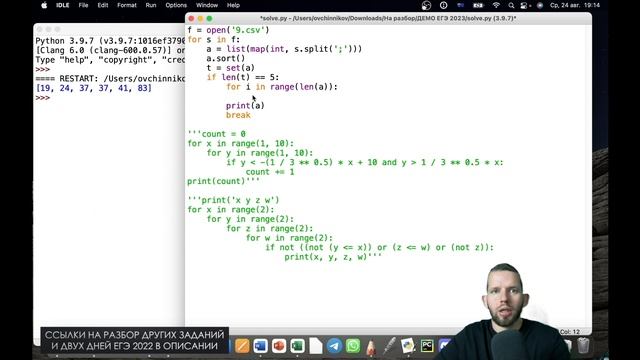Open Microsoft PowerPoint in the Dock
Screen dimensions: 640x360
[279, 346]
